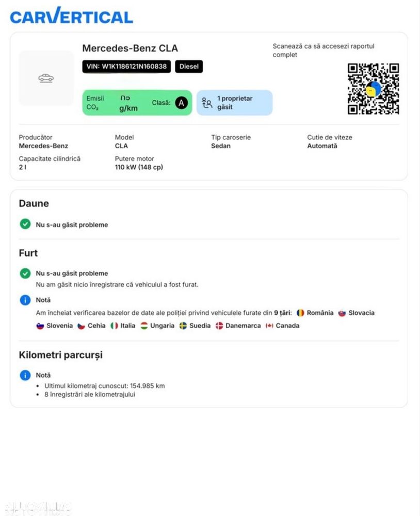Click the QR code for full report
This screenshot has height=516, width=420.
(x=373, y=89)
